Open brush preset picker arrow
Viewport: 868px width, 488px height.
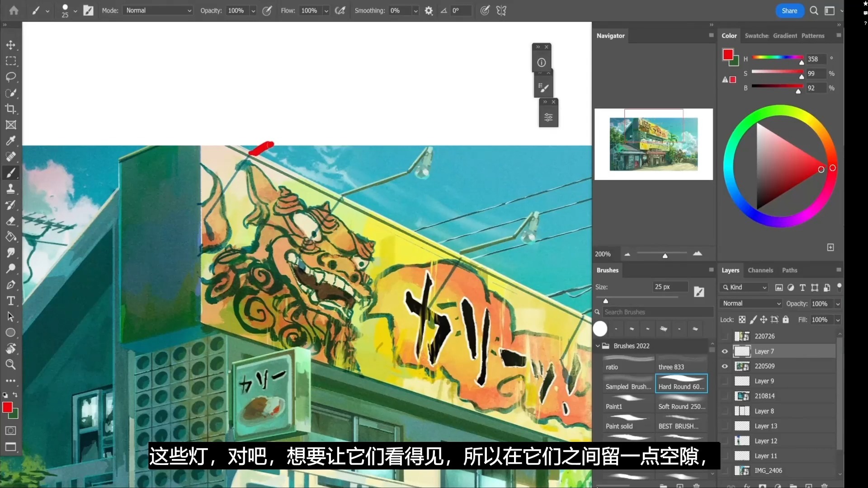[75, 11]
